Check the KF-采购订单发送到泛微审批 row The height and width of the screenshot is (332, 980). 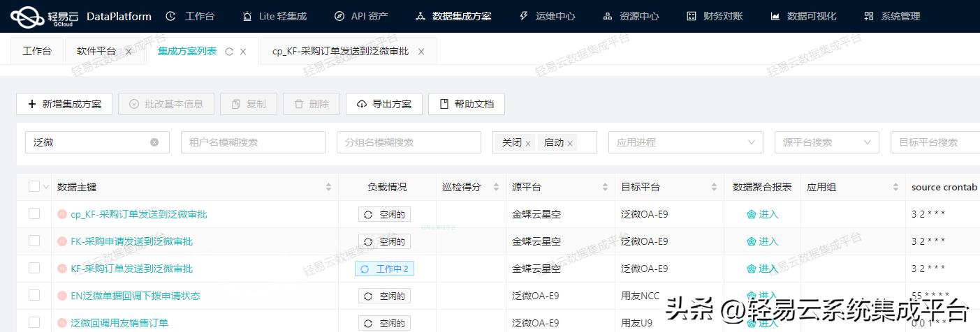pyautogui.click(x=34, y=268)
